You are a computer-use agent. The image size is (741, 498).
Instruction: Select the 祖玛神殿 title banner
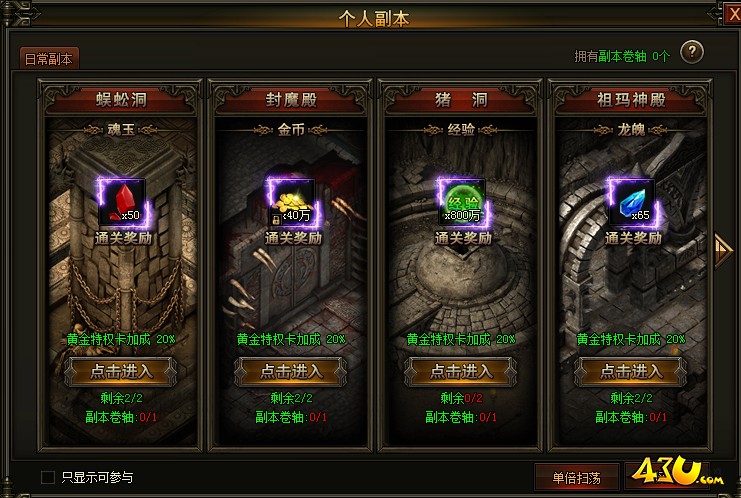pos(631,100)
